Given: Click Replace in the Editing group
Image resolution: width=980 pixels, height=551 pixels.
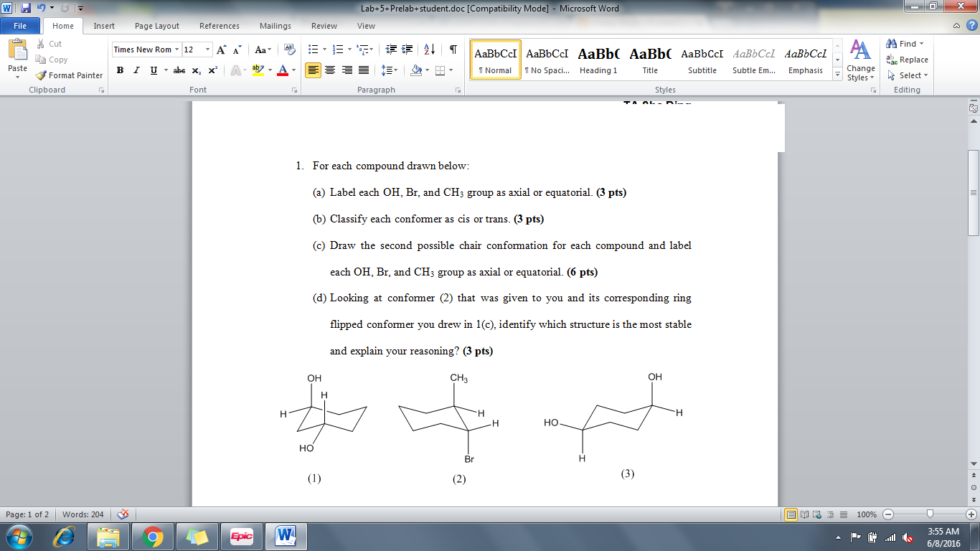Looking at the screenshot, I should coord(908,60).
